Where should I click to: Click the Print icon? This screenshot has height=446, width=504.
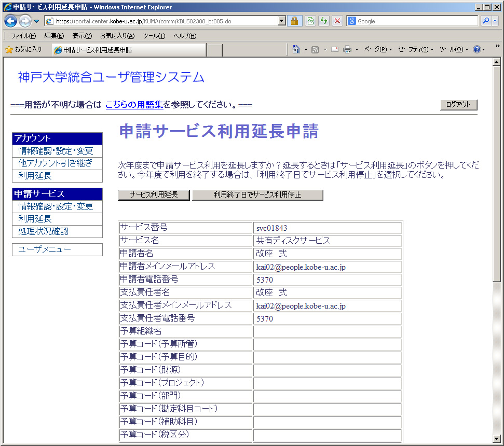click(347, 49)
